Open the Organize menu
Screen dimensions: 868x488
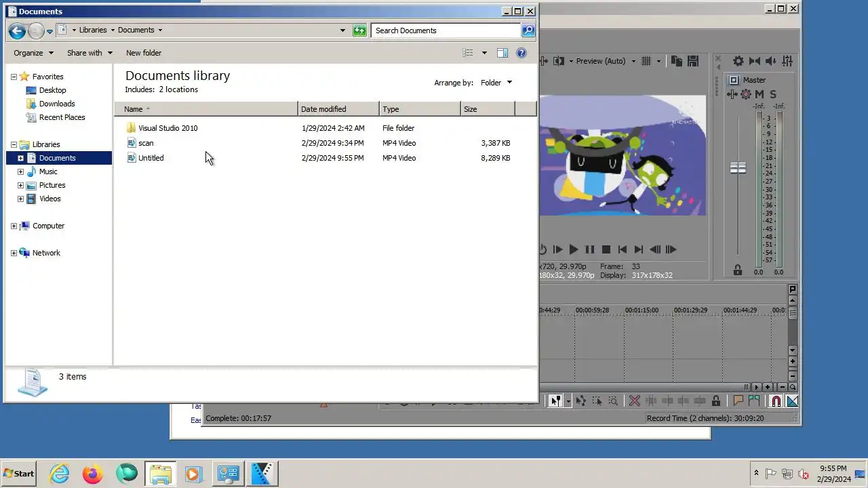click(x=33, y=53)
